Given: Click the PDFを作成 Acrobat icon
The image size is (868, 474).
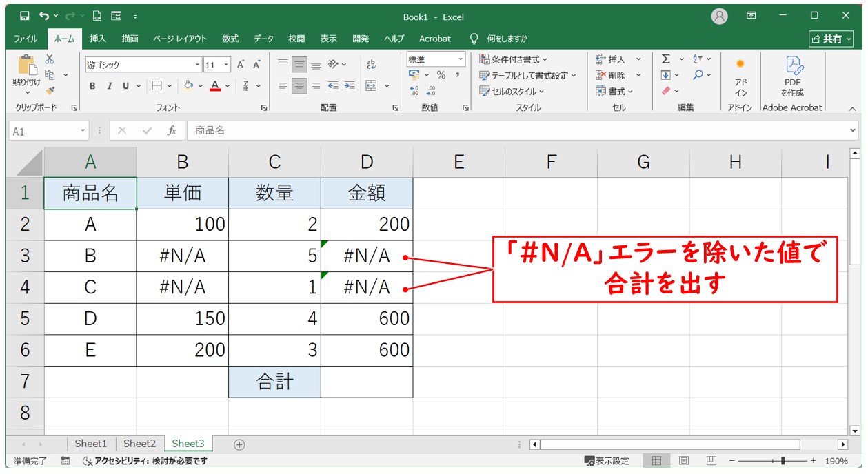Looking at the screenshot, I should point(792,76).
